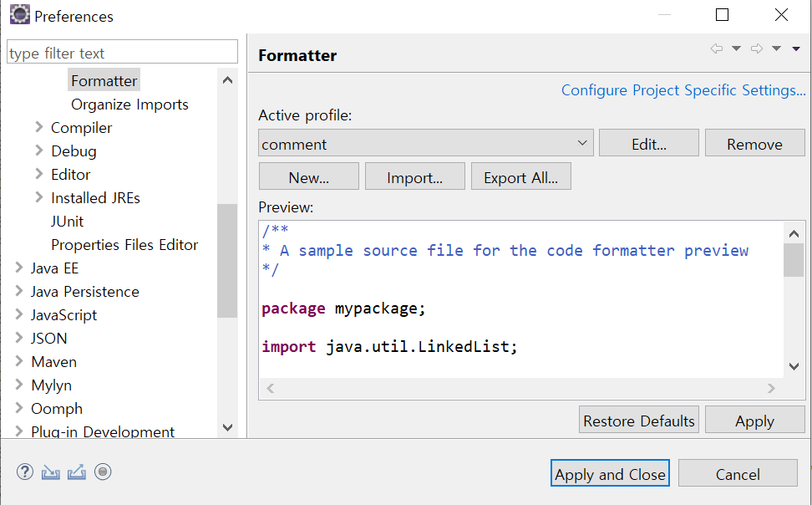
Task: Click the forward navigation arrow icon
Action: coord(757,49)
